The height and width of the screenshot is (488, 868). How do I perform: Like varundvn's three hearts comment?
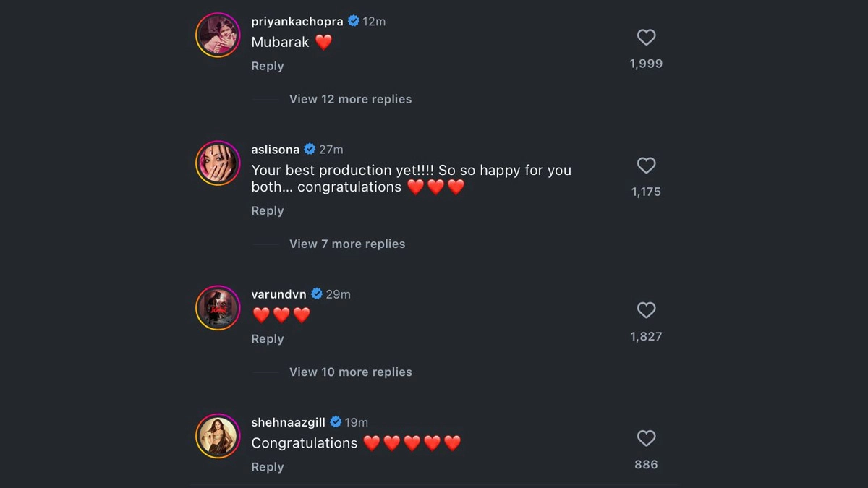pyautogui.click(x=646, y=310)
